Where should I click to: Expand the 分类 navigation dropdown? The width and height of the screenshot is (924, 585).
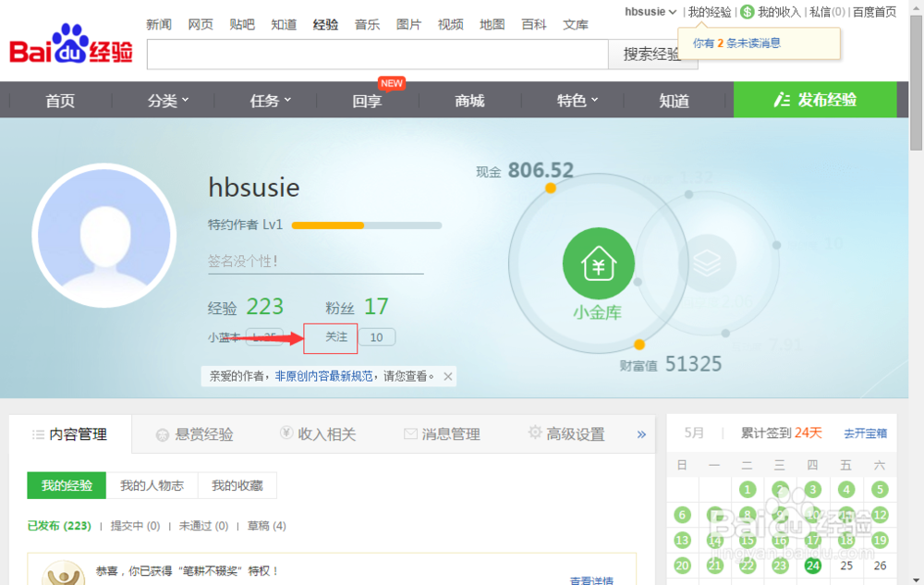pos(167,100)
